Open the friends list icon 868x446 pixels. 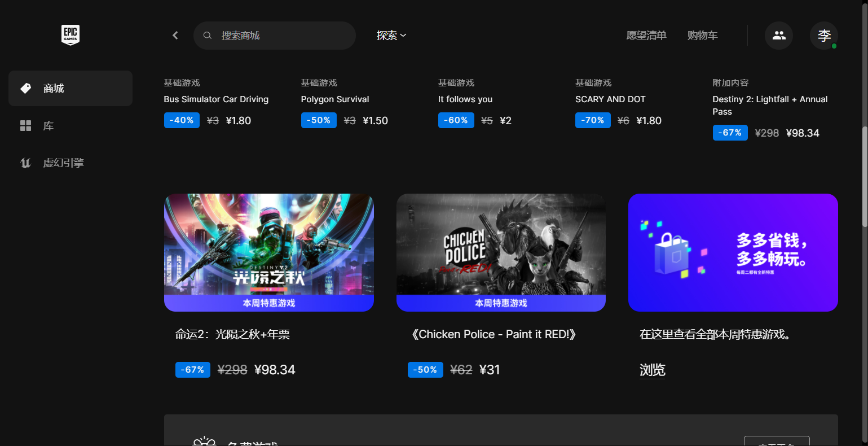[779, 36]
